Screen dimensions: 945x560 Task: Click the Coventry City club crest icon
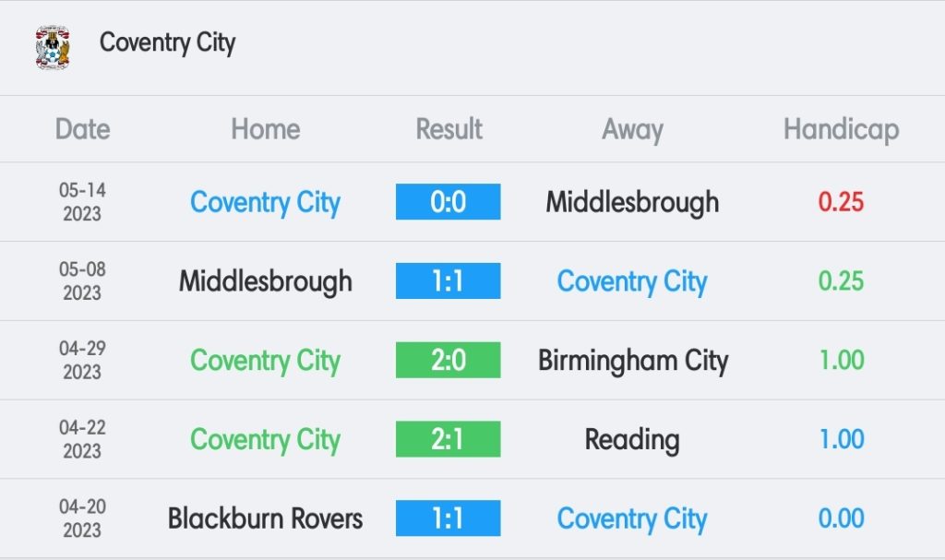tap(53, 48)
